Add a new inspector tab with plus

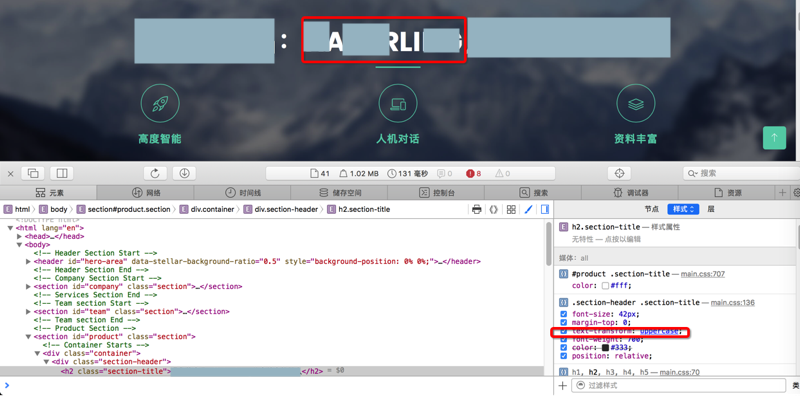tap(783, 193)
